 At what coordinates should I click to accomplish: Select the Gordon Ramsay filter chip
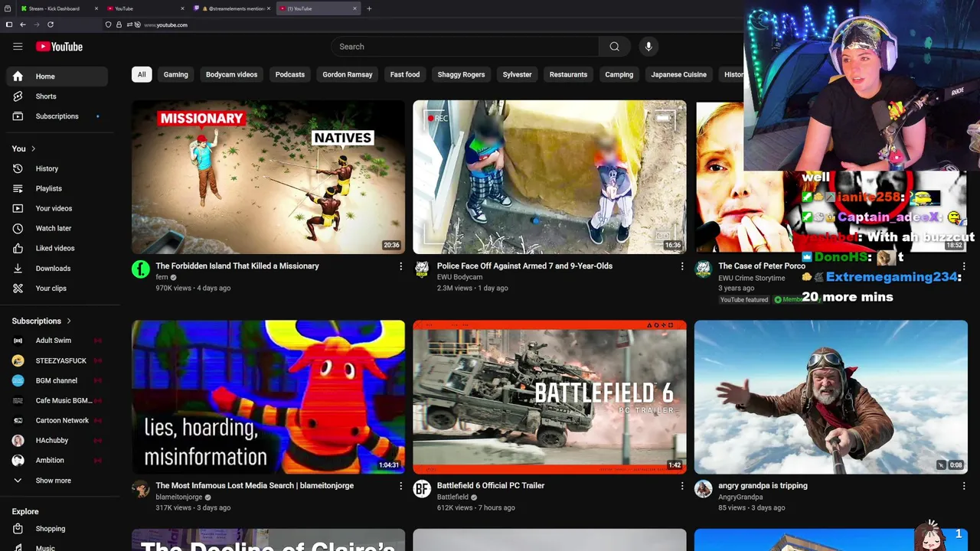[348, 74]
